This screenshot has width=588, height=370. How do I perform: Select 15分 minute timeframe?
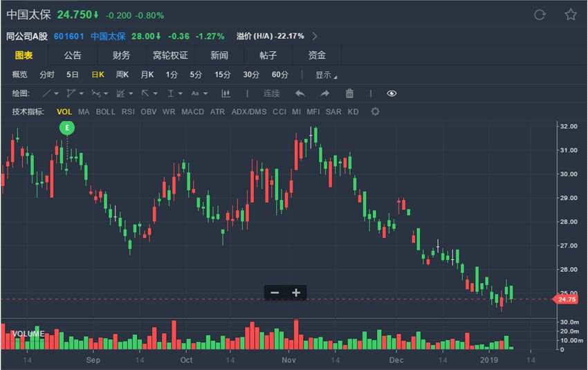(222, 75)
